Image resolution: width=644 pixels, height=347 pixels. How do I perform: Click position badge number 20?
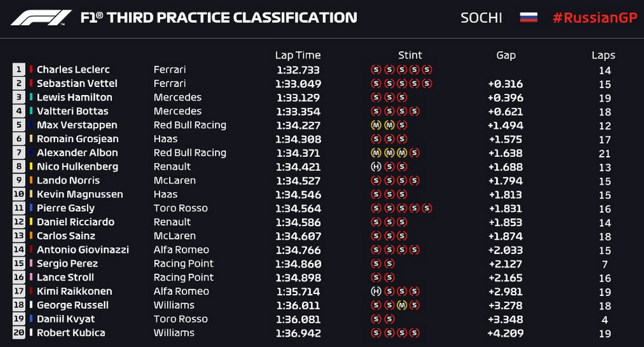tap(18, 333)
